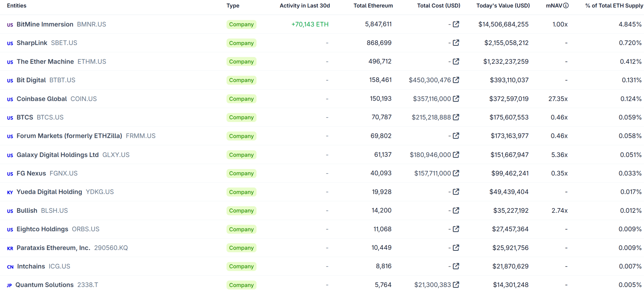Image resolution: width=644 pixels, height=292 pixels.
Task: Open SharpLink entity page
Action: [32, 43]
